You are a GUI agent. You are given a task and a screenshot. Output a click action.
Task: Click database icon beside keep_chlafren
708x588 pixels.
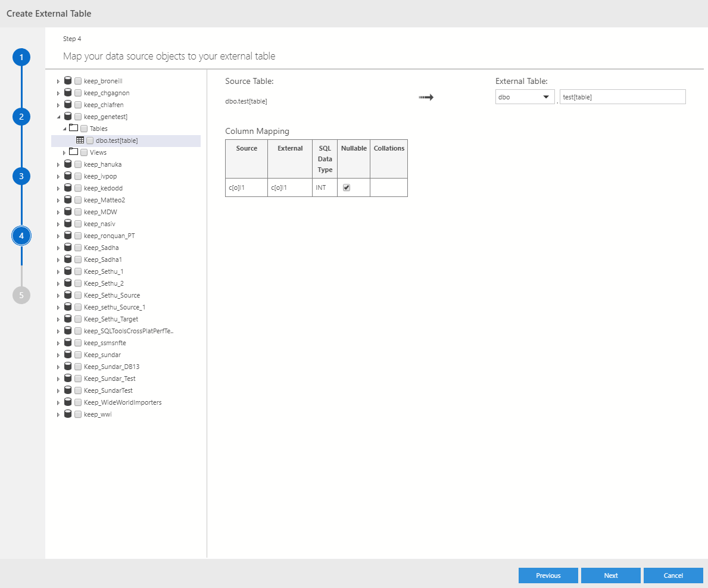68,105
